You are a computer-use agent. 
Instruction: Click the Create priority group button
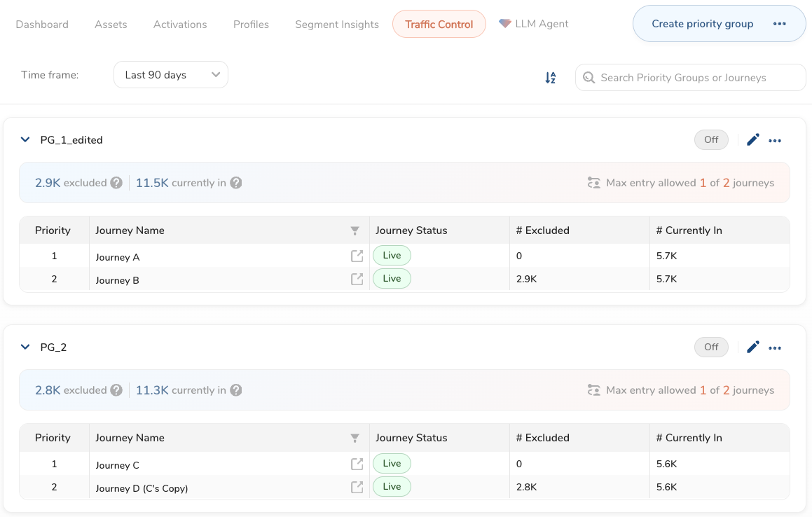coord(702,24)
